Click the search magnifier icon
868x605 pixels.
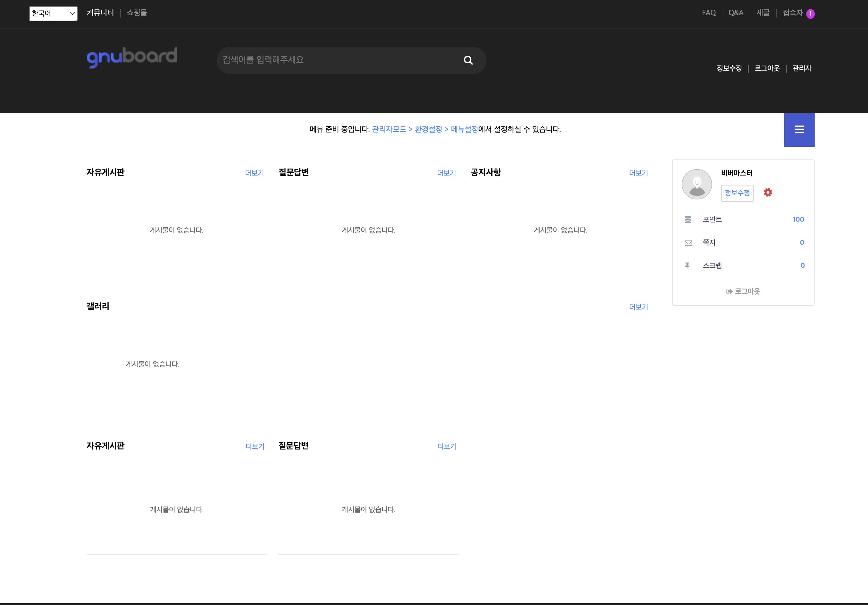tap(468, 60)
